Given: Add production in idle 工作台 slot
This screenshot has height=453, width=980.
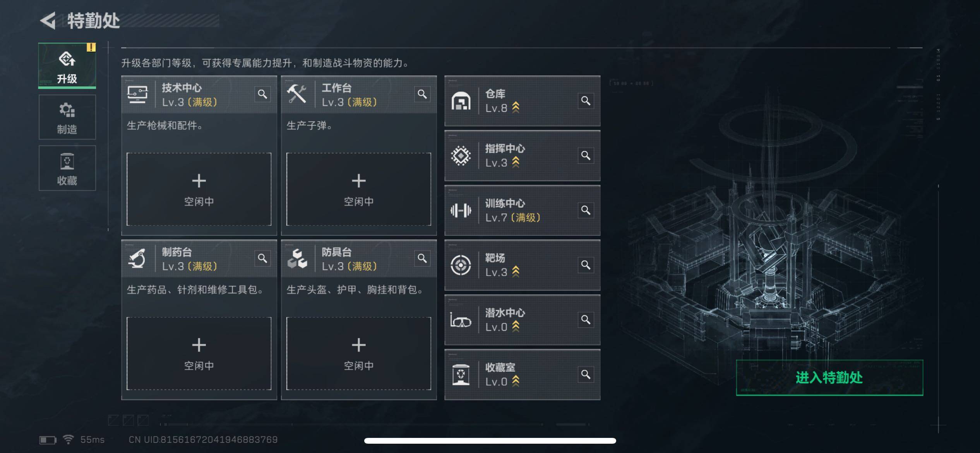Looking at the screenshot, I should coord(358,189).
